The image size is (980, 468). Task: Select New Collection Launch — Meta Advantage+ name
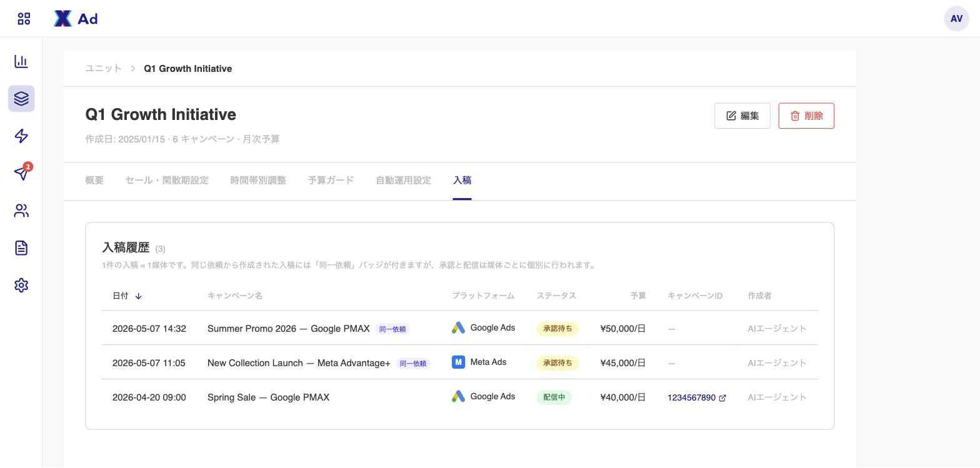(x=299, y=363)
